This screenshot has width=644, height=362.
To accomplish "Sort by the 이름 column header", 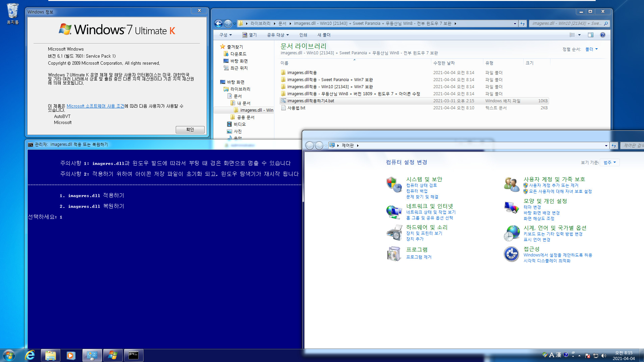I will click(x=355, y=63).
